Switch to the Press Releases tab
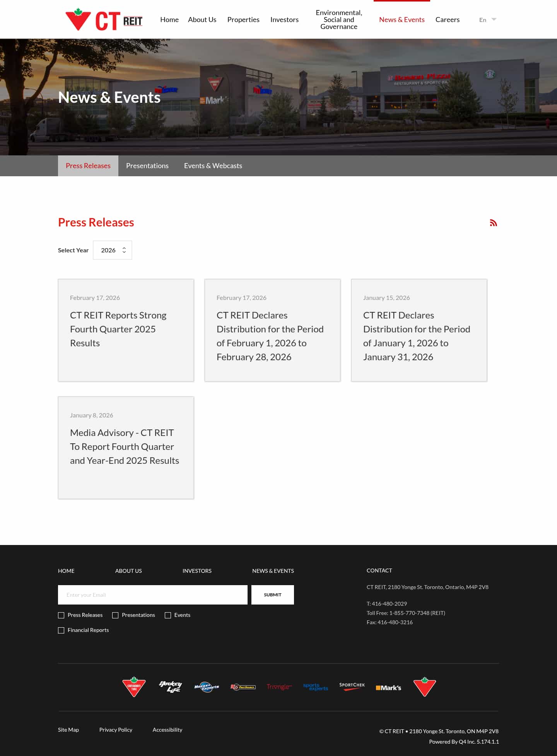Viewport: 557px width, 756px height. 88,166
